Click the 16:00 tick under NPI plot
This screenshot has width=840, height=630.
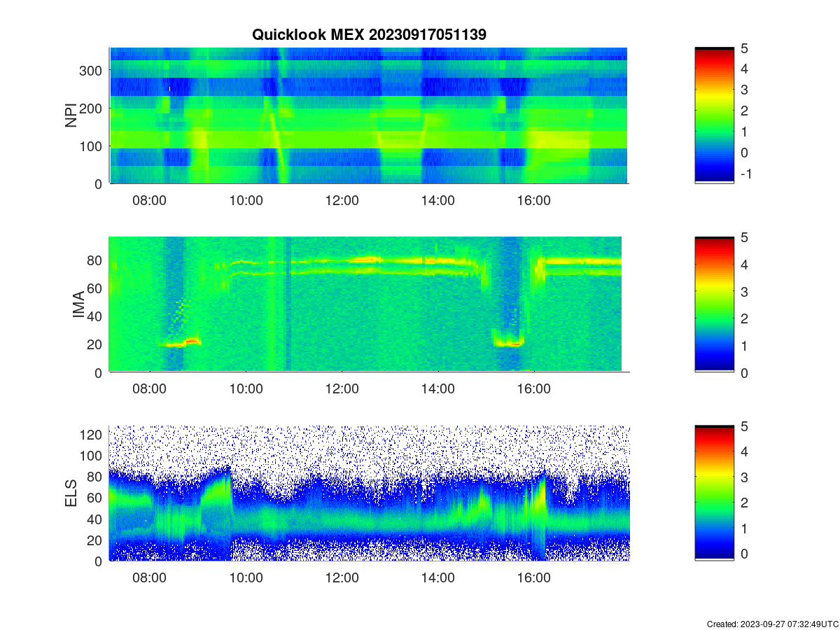(x=534, y=200)
